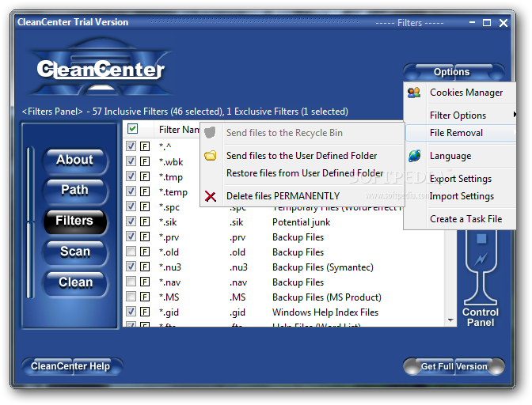Open the About panel

point(75,160)
